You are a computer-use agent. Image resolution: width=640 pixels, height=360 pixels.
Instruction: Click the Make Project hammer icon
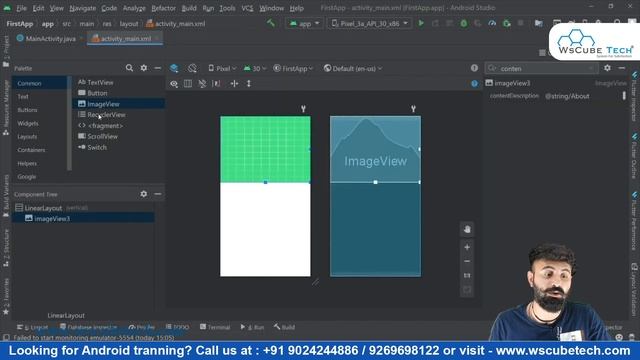tap(271, 23)
